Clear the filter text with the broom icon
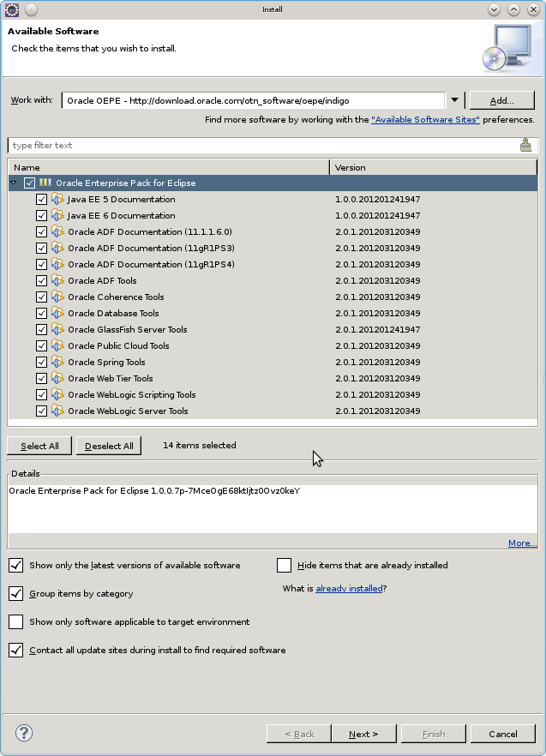The image size is (546, 756). pyautogui.click(x=525, y=145)
